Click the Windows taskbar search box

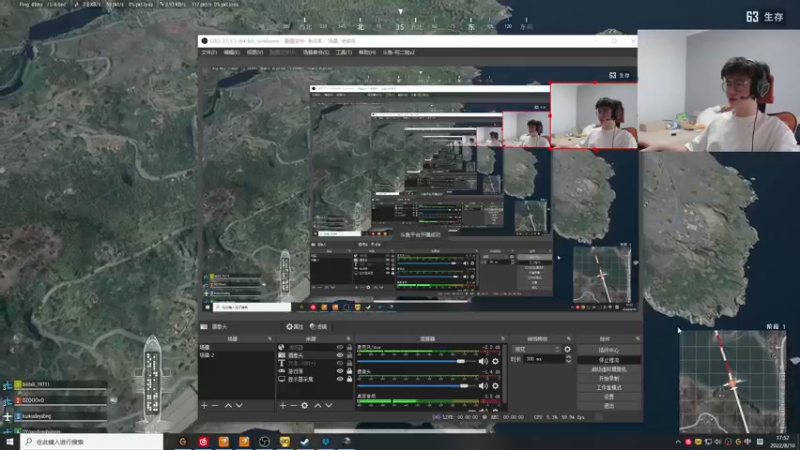click(92, 442)
